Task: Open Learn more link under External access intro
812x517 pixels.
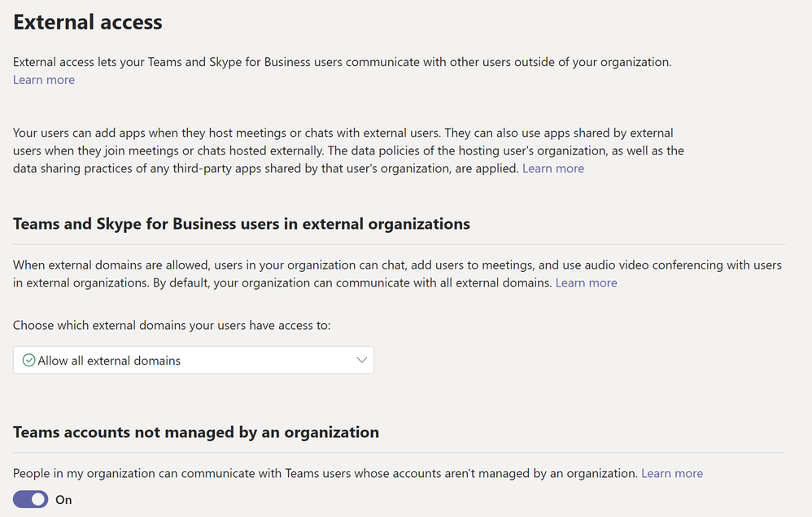Action: coord(44,80)
